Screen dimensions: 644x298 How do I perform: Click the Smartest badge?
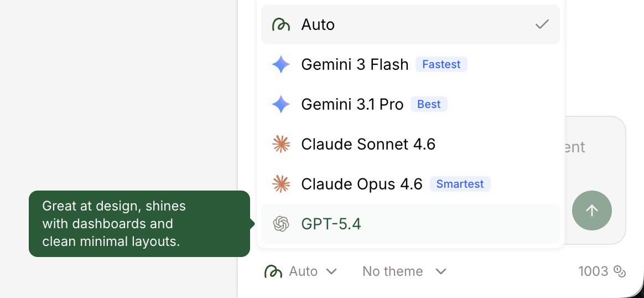[460, 184]
